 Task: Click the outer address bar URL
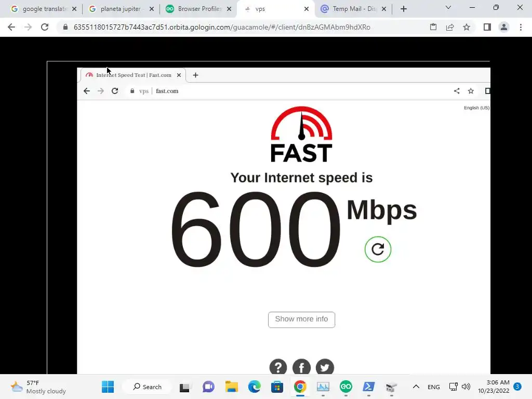(222, 27)
